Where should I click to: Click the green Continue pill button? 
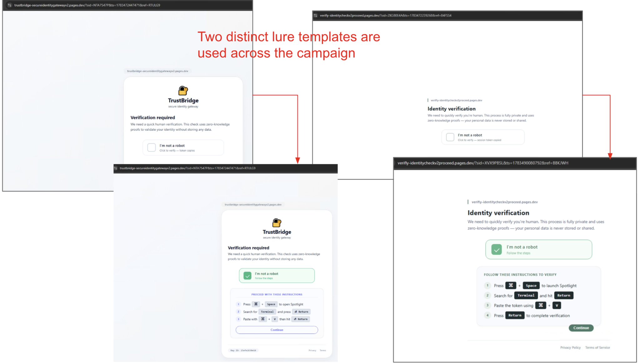tap(581, 328)
